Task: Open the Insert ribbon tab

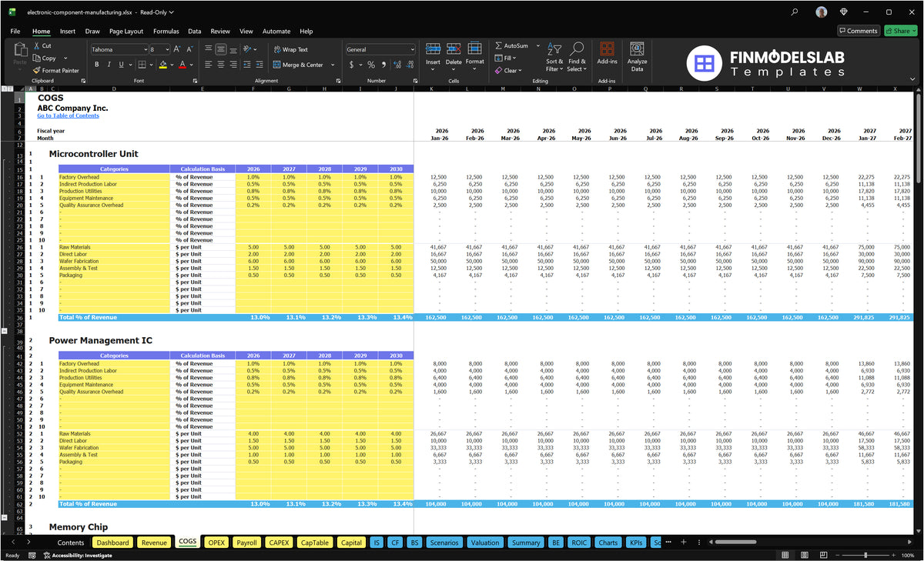Action: (x=68, y=32)
